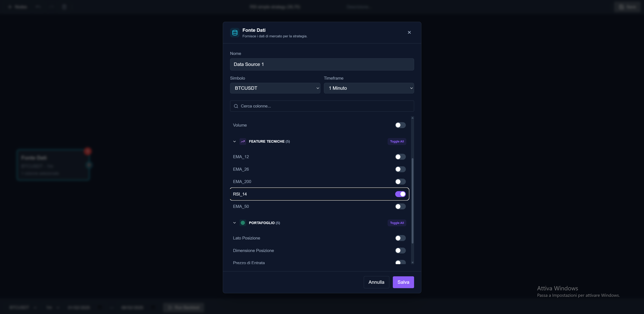Image resolution: width=644 pixels, height=314 pixels.
Task: Open the Simbolo BTCUSDT dropdown
Action: coord(275,88)
